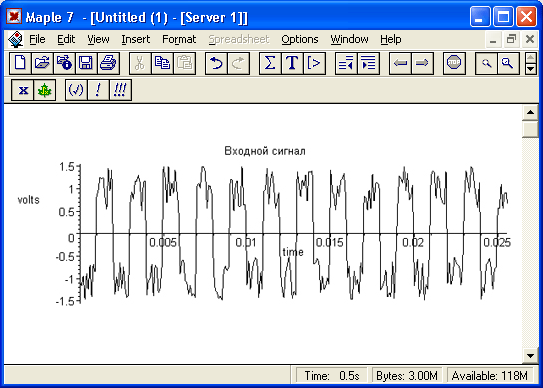This screenshot has width=543, height=388.
Task: Save worksheet with the floppy disk icon
Action: click(86, 63)
